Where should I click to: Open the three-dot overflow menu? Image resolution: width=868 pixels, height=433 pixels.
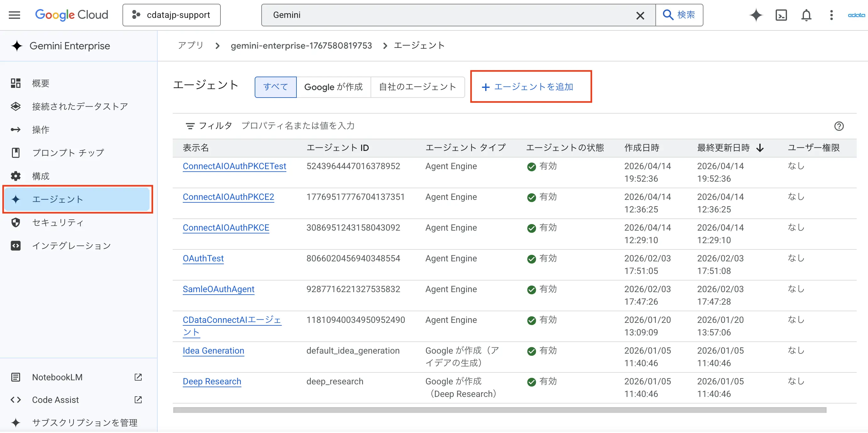(831, 15)
